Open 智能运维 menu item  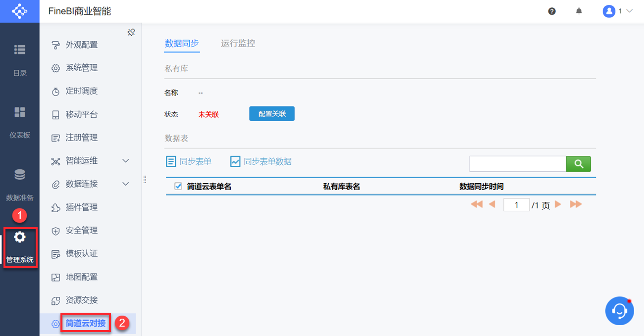coord(82,161)
